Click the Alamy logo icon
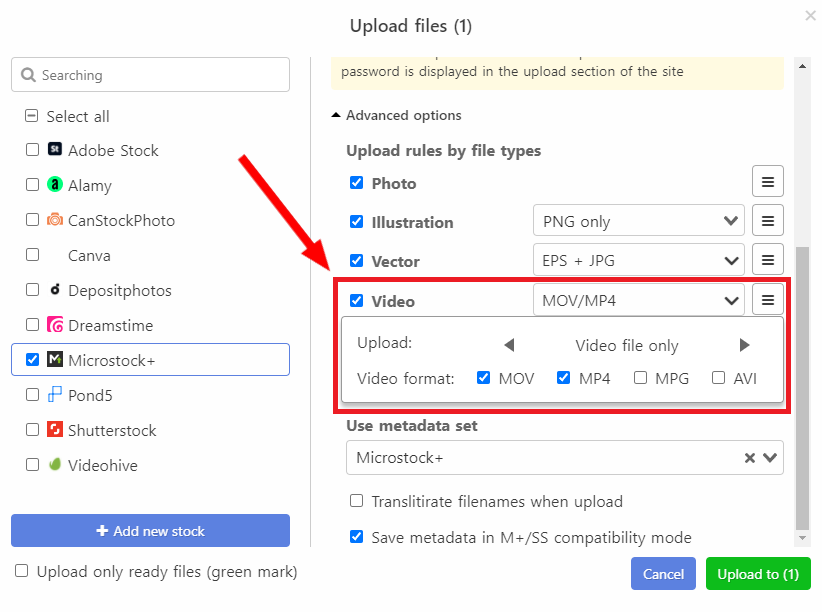The width and height of the screenshot is (822, 612). [x=55, y=185]
